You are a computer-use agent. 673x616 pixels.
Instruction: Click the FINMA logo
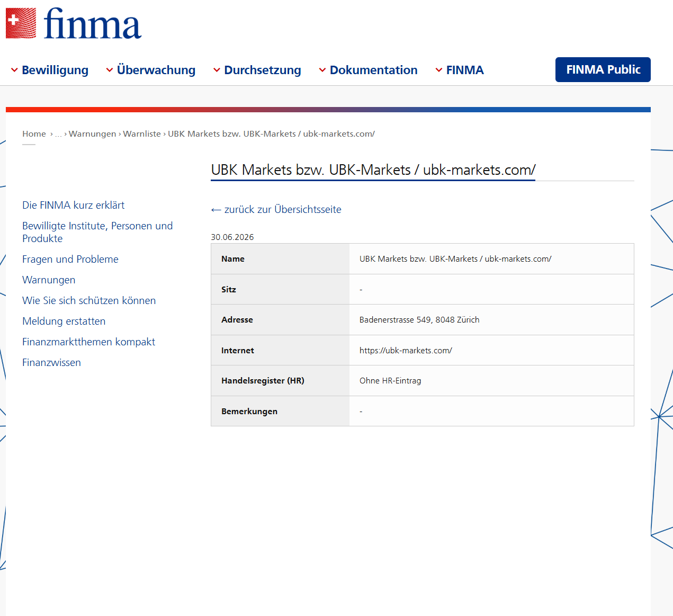74,23
